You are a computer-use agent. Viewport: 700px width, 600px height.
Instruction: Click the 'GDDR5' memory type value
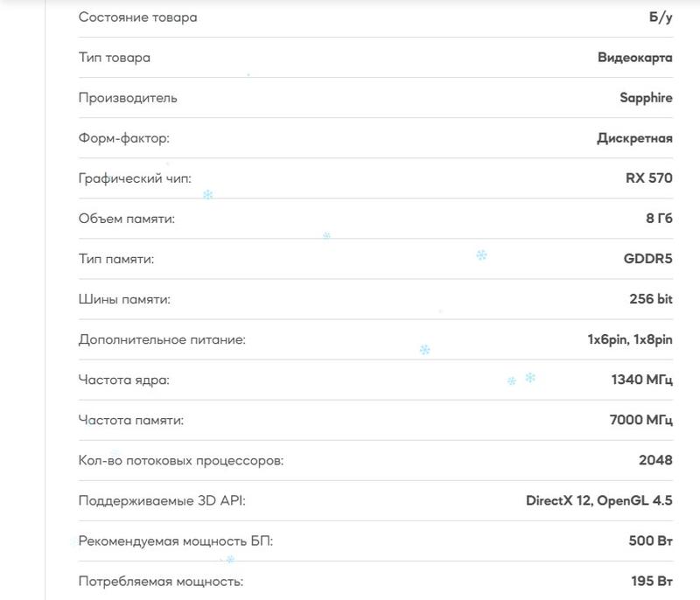642,259
